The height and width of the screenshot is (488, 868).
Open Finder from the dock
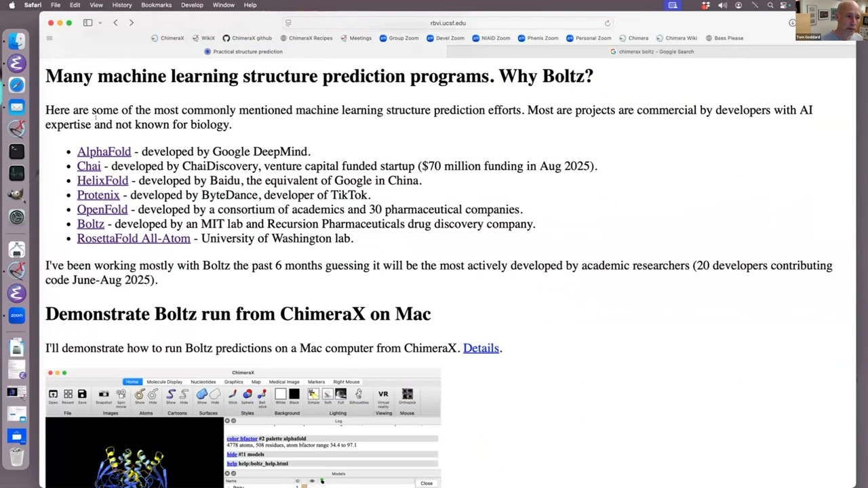point(17,41)
